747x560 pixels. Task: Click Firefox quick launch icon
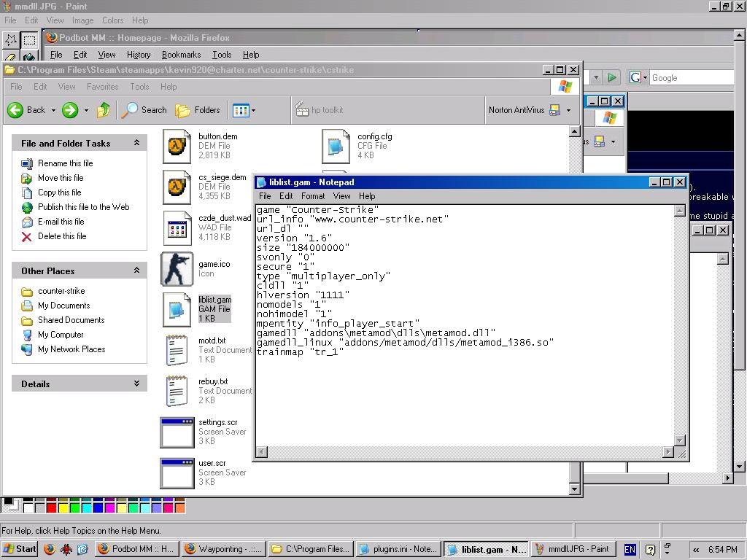tap(49, 549)
